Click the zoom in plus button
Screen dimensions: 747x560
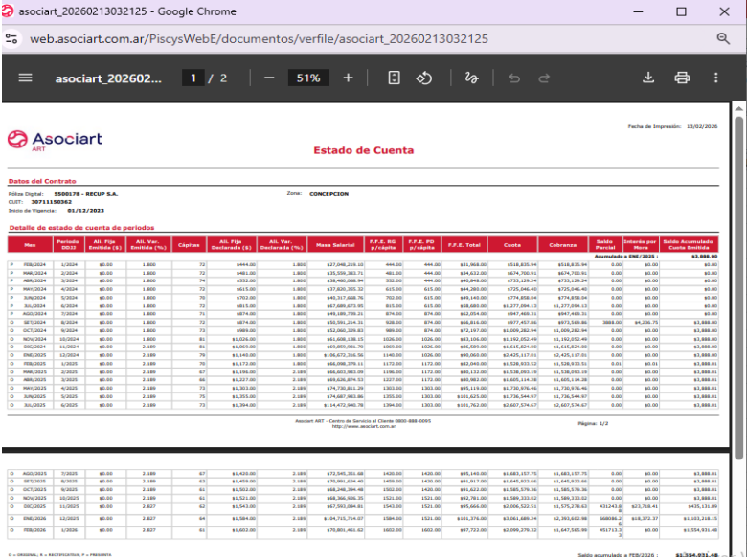tap(348, 78)
